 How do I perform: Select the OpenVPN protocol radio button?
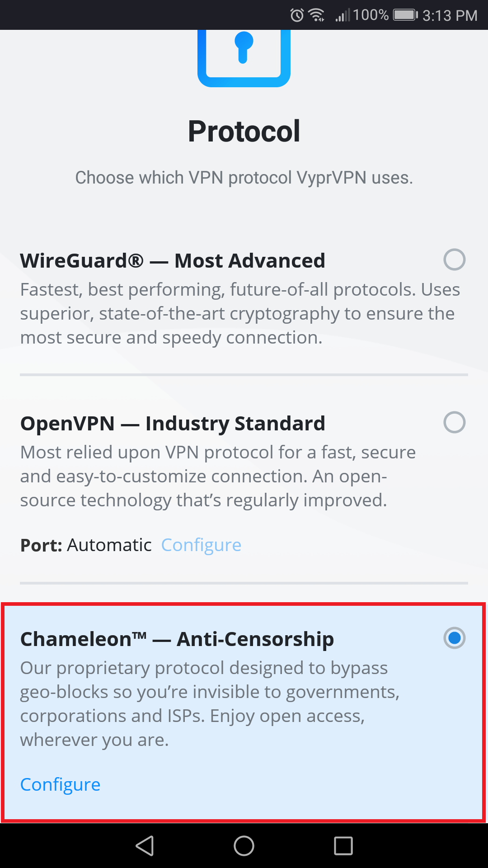tap(454, 422)
